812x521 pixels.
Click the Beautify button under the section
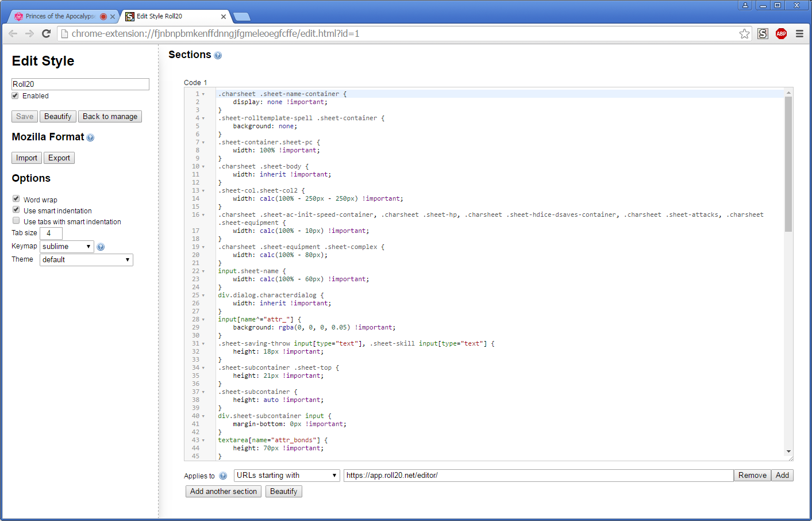click(x=283, y=491)
